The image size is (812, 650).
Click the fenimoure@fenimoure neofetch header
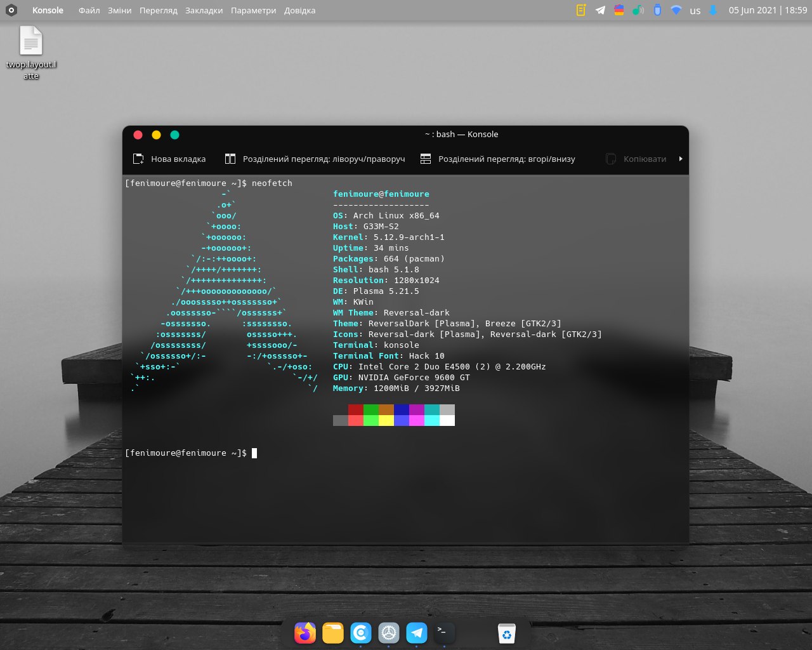click(381, 194)
